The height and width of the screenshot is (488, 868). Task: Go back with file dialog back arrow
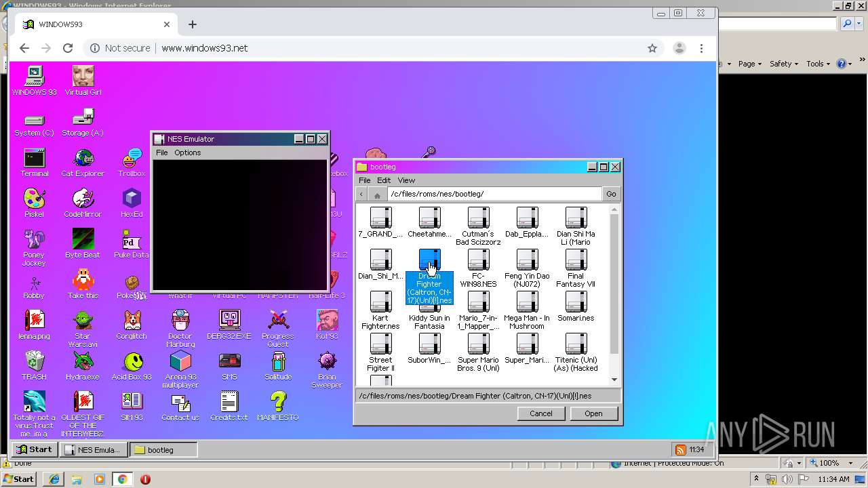(361, 195)
